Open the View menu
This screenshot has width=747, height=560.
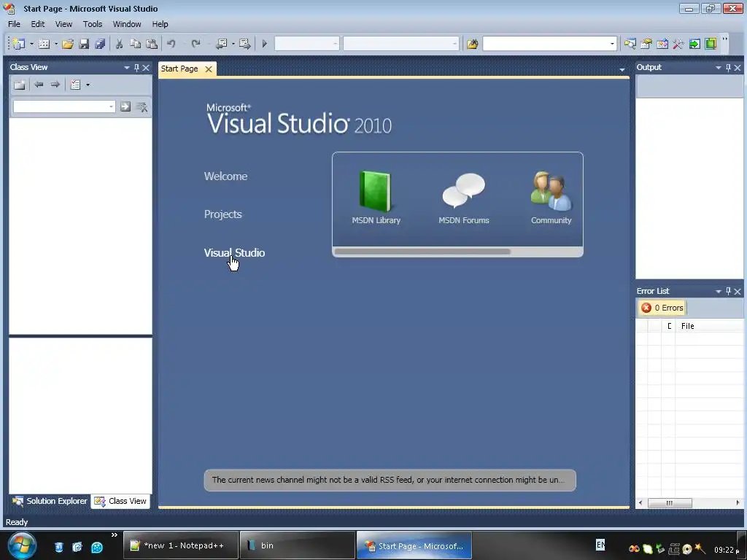64,24
